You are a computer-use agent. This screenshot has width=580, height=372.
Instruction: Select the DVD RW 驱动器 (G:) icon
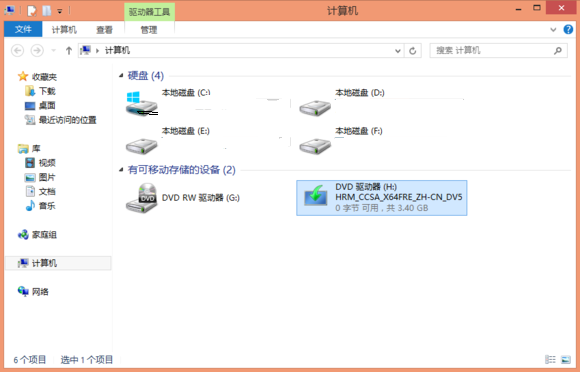(x=142, y=198)
